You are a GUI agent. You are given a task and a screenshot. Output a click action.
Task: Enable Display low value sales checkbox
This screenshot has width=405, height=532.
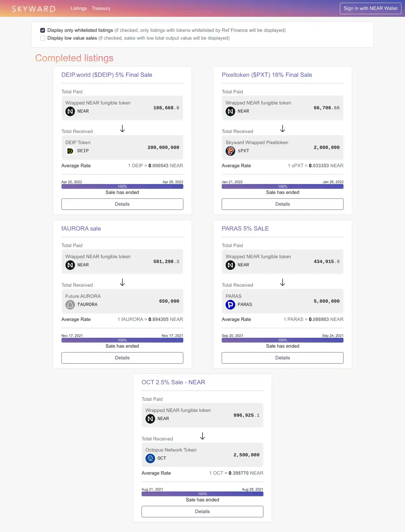tap(43, 38)
